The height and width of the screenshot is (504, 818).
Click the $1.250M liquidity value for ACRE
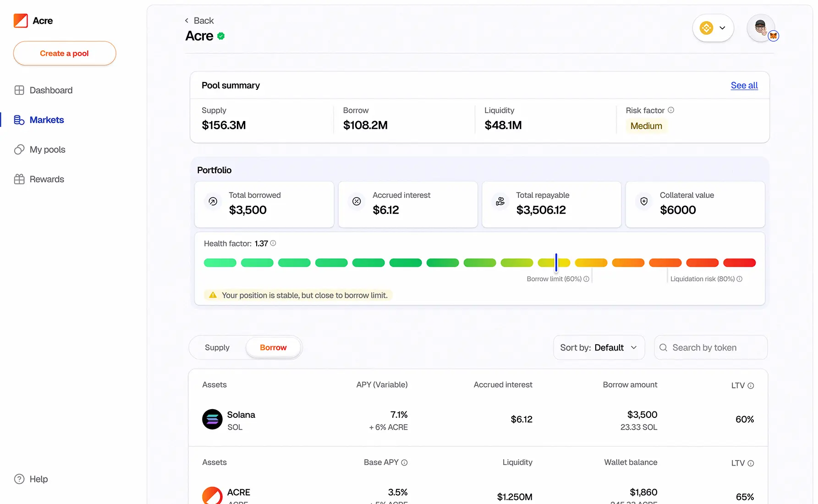tap(515, 497)
